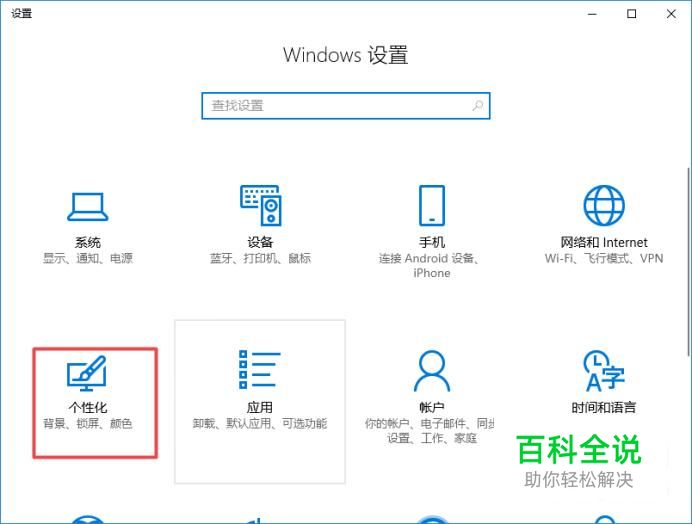Click the Wi-Fi、飞行模式、VPN description
The image size is (692, 524).
pos(604,258)
